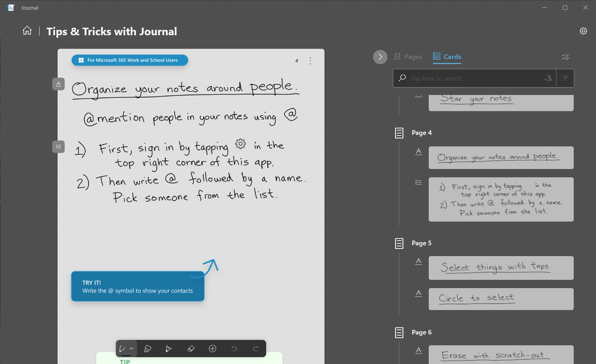
Task: Click heading icon beside Circle to select
Action: (419, 293)
